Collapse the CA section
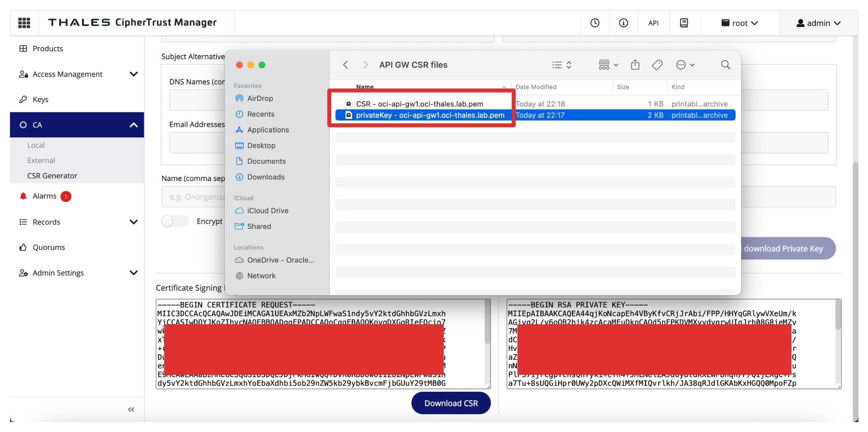868x432 pixels. pos(133,125)
